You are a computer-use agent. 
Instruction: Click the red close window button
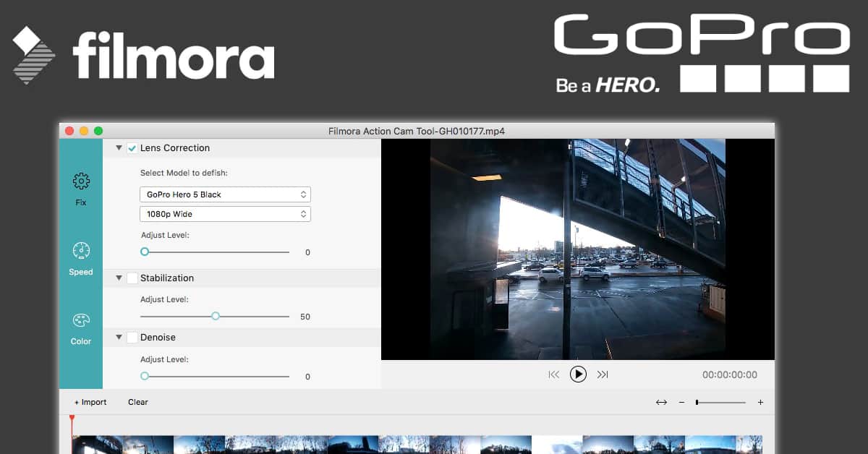tap(69, 131)
